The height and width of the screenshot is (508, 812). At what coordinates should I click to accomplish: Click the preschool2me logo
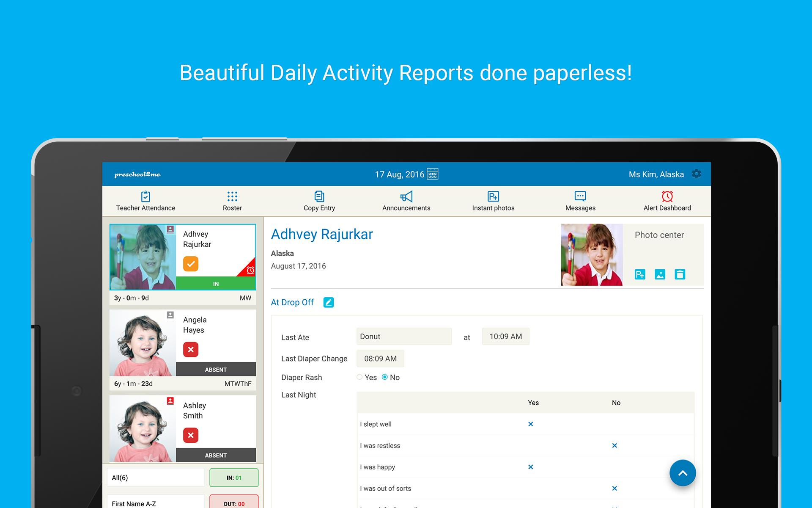(137, 174)
